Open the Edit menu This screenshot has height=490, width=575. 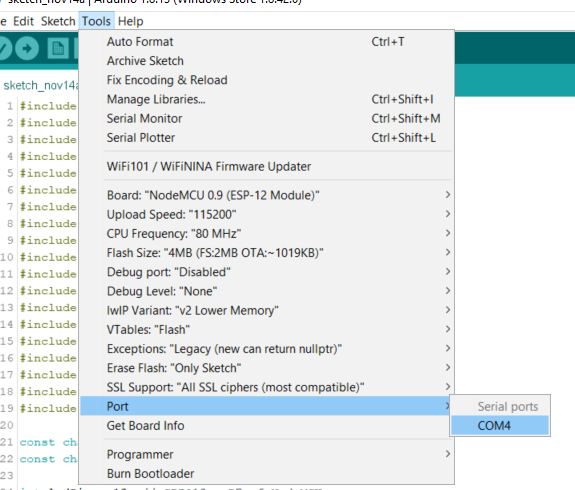tap(23, 21)
